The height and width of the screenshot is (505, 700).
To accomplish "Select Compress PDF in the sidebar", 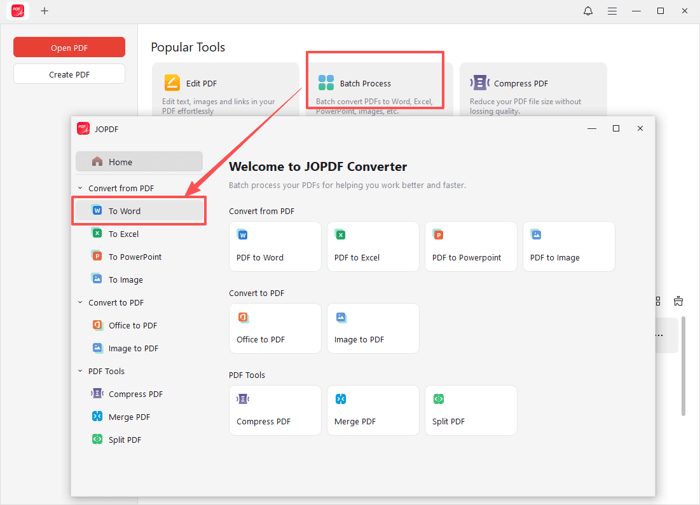I will (x=139, y=394).
